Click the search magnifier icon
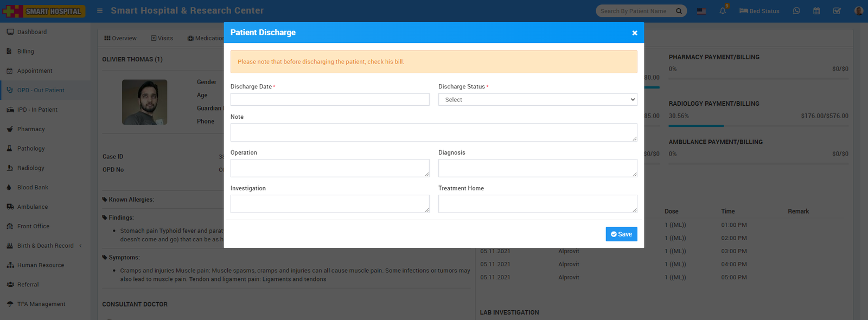Image resolution: width=868 pixels, height=320 pixels. pos(679,11)
